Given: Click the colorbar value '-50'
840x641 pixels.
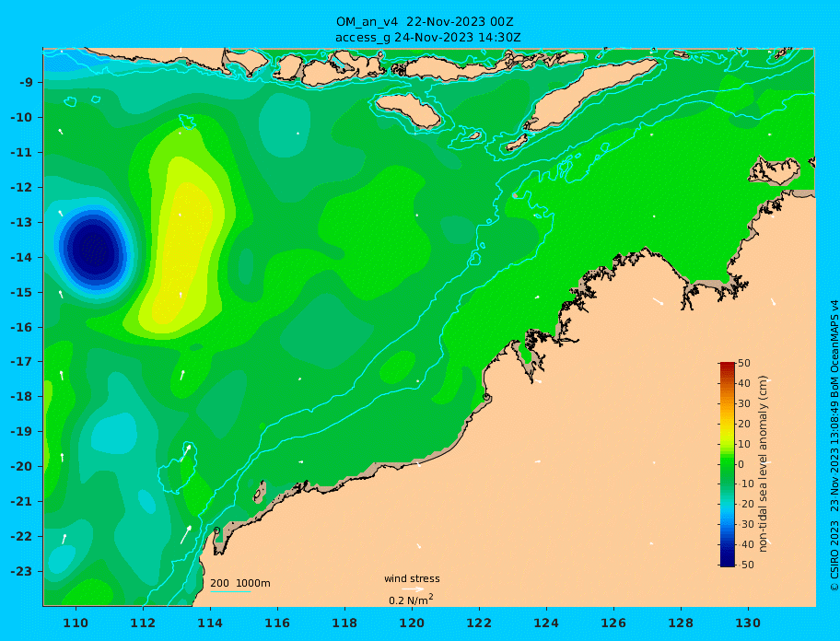Looking at the screenshot, I should 744,565.
